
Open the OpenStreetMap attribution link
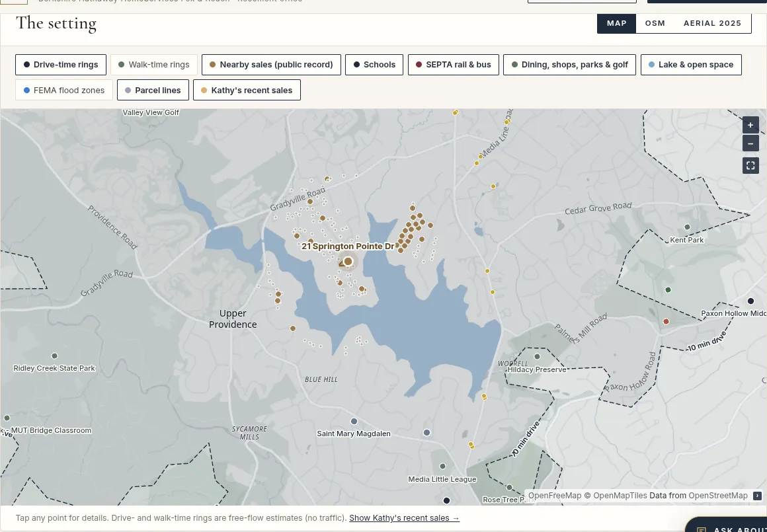[x=717, y=496]
